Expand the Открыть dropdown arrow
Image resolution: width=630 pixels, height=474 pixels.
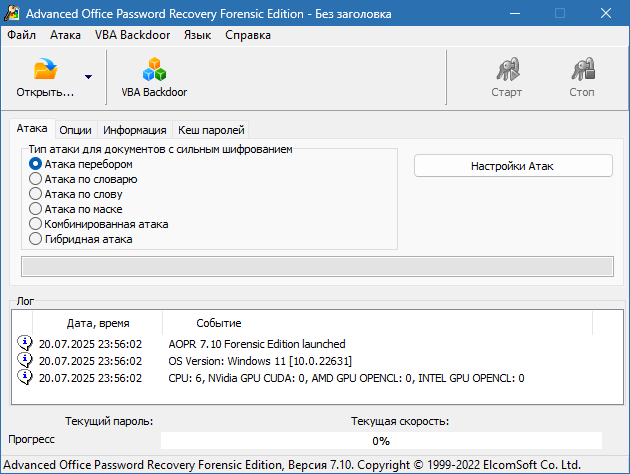[x=88, y=77]
